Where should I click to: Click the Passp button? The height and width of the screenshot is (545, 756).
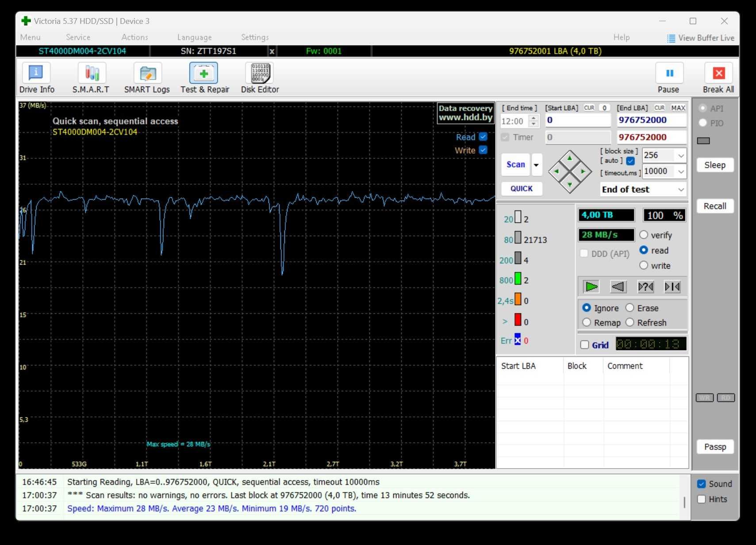coord(715,447)
